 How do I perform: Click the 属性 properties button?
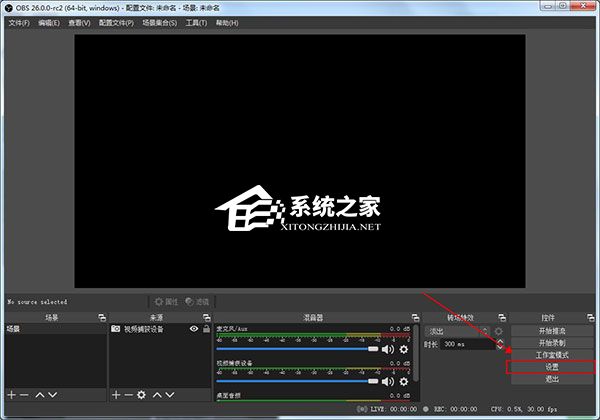[x=166, y=302]
